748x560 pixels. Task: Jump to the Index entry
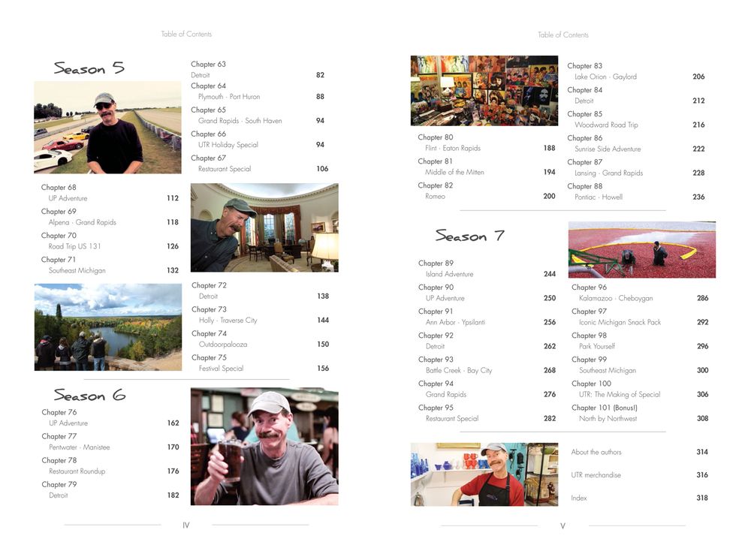coord(640,498)
